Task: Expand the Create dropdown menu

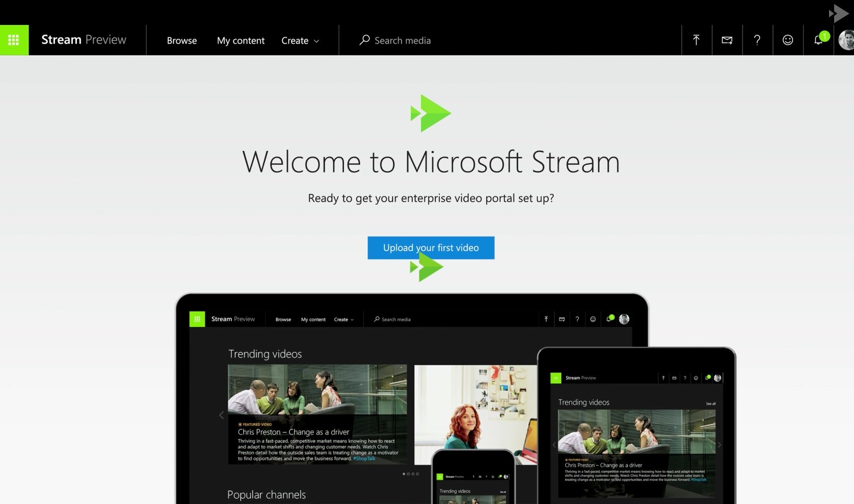Action: pyautogui.click(x=300, y=40)
